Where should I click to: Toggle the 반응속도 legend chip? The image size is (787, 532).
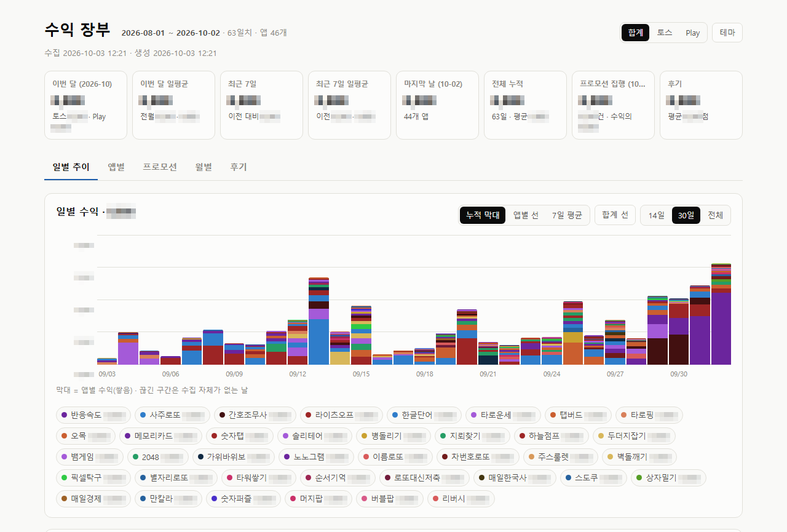93,415
